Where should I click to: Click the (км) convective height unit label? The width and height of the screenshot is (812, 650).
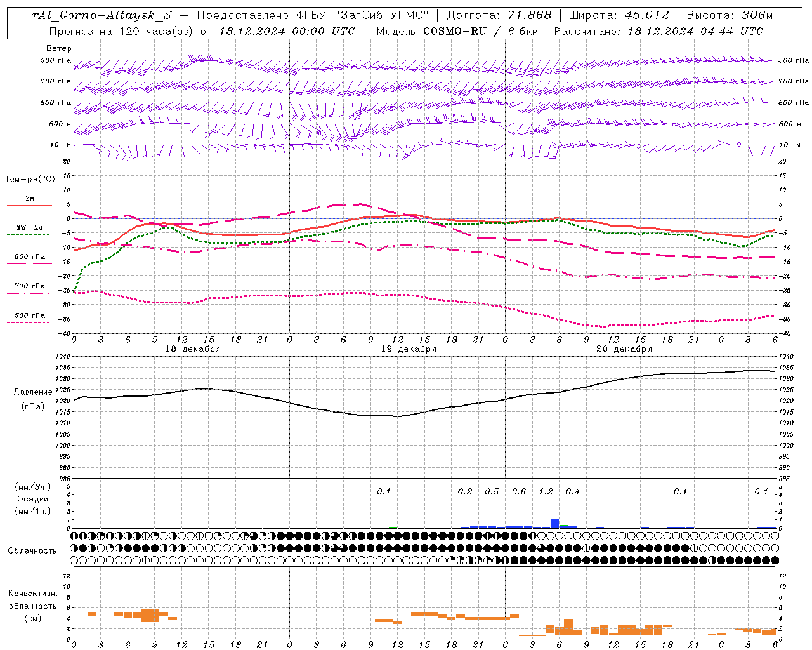click(x=33, y=618)
